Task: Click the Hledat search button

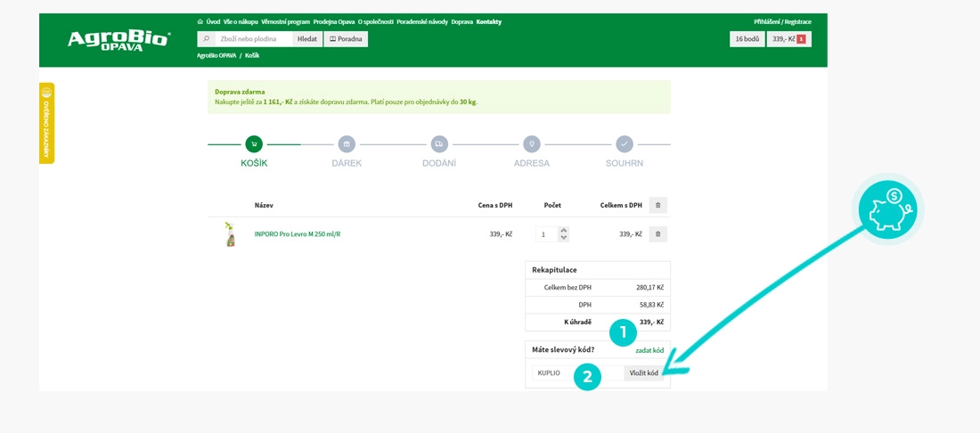Action: [306, 38]
